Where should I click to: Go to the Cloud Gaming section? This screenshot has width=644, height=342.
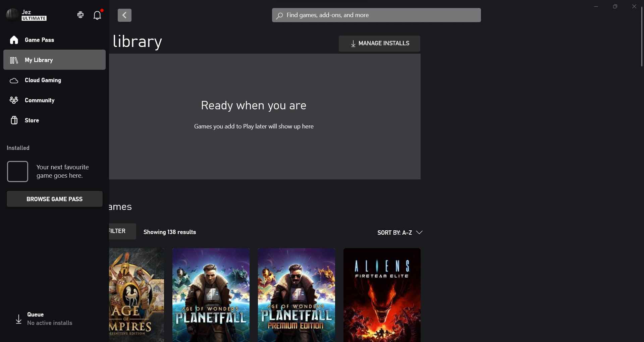tap(54, 80)
